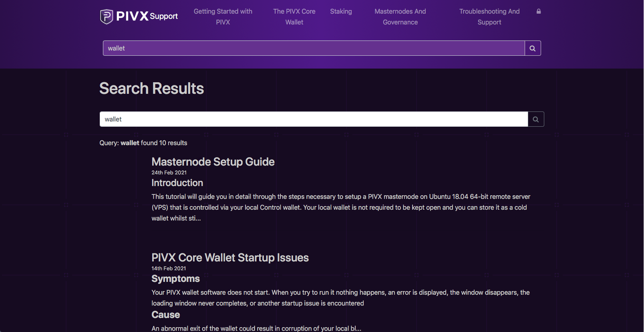
Task: Click the Symptoms subheading
Action: coord(176,279)
